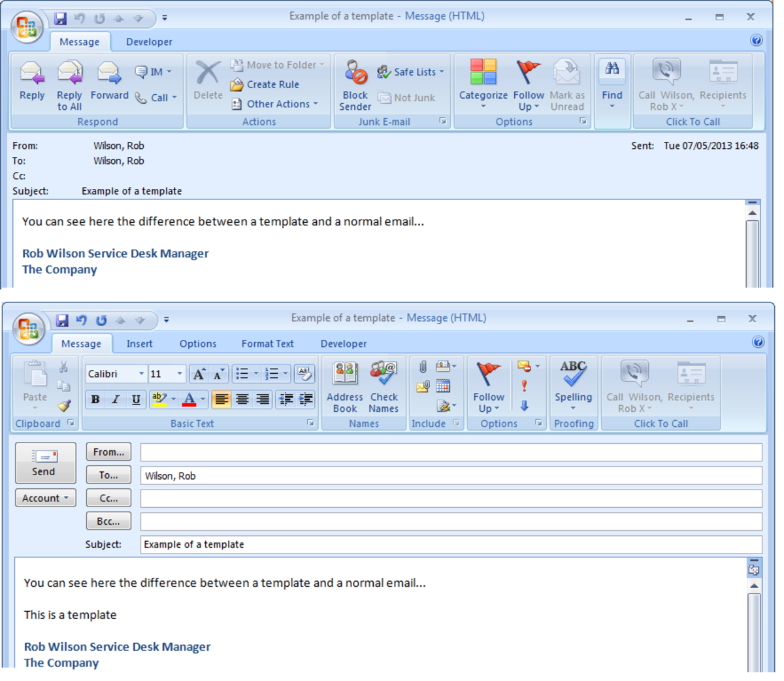Expand the font size dropdown
Screen dimensions: 784x681
point(180,374)
